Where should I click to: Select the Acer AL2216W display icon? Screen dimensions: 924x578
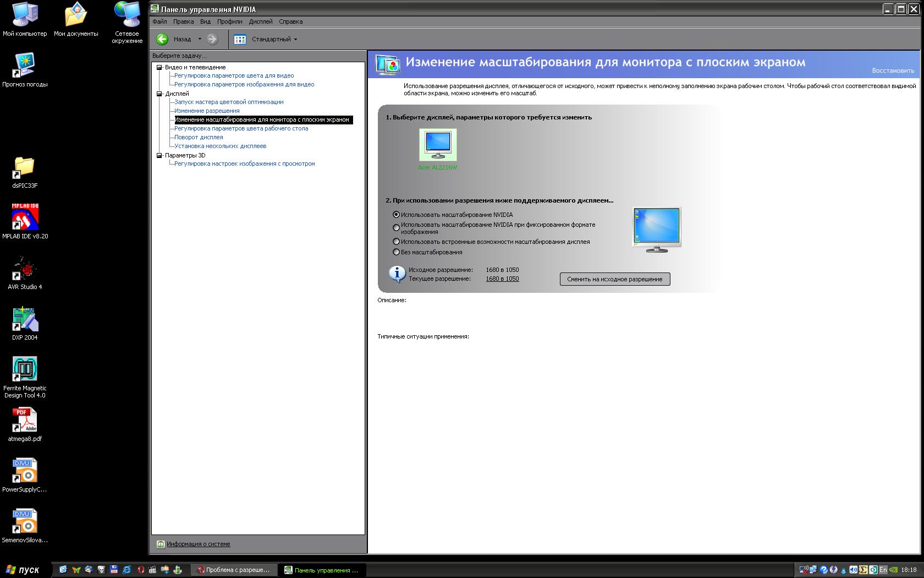coord(438,145)
